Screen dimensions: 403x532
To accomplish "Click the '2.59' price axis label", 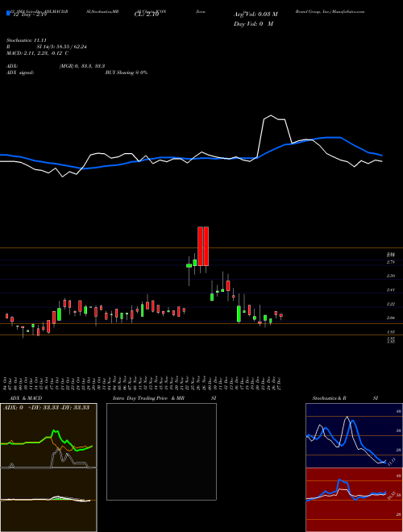I will [390, 276].
